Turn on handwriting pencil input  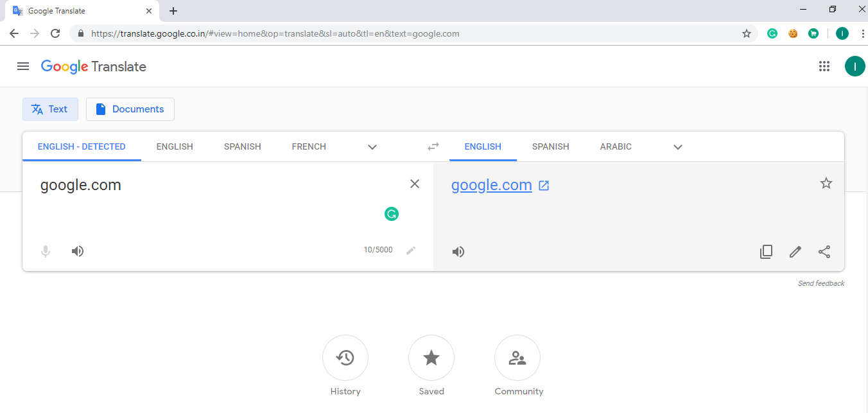(411, 250)
